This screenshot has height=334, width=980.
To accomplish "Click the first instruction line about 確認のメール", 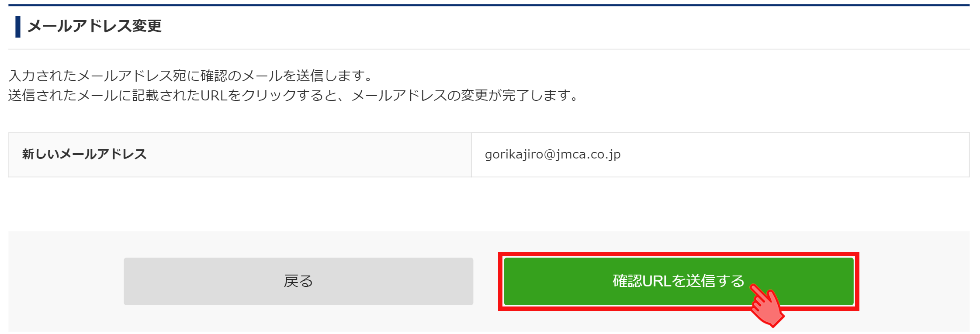I will (x=191, y=76).
